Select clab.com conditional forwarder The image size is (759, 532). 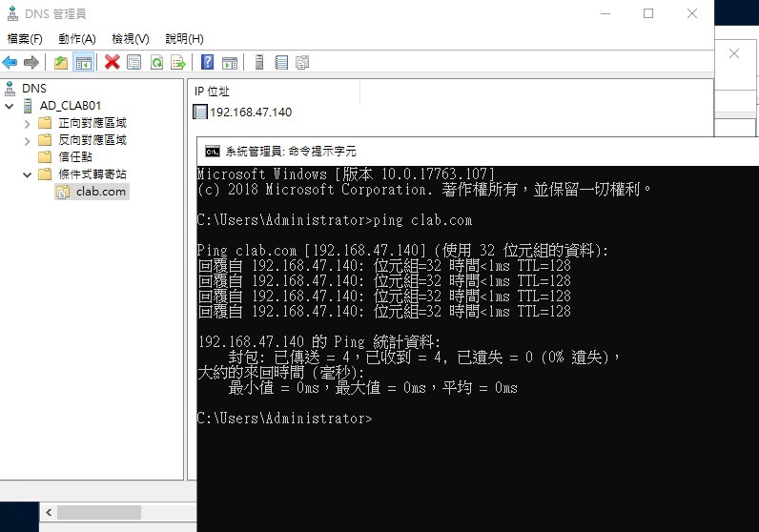pyautogui.click(x=101, y=192)
